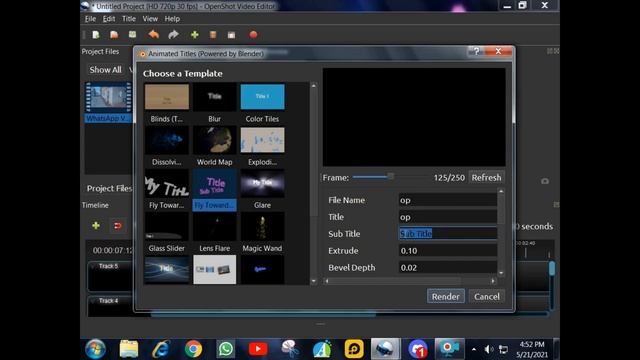The width and height of the screenshot is (640, 360).
Task: Adjust the Frame slider handle
Action: pos(391,177)
